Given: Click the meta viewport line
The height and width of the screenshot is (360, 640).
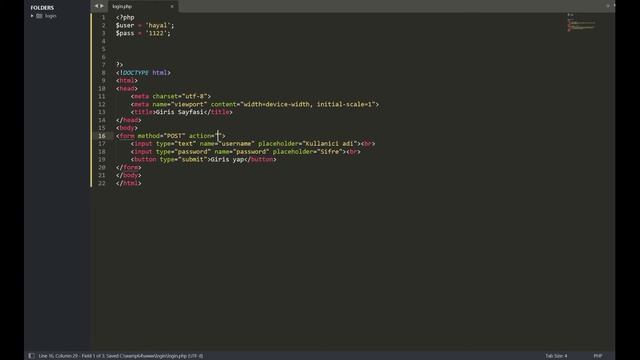Looking at the screenshot, I should tap(255, 104).
